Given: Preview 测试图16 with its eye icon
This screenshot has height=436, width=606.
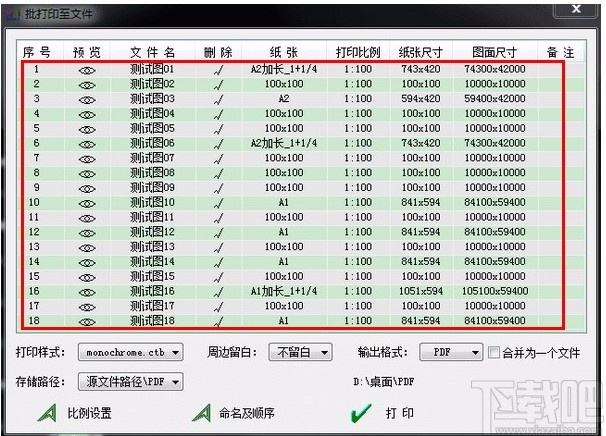Looking at the screenshot, I should [87, 292].
